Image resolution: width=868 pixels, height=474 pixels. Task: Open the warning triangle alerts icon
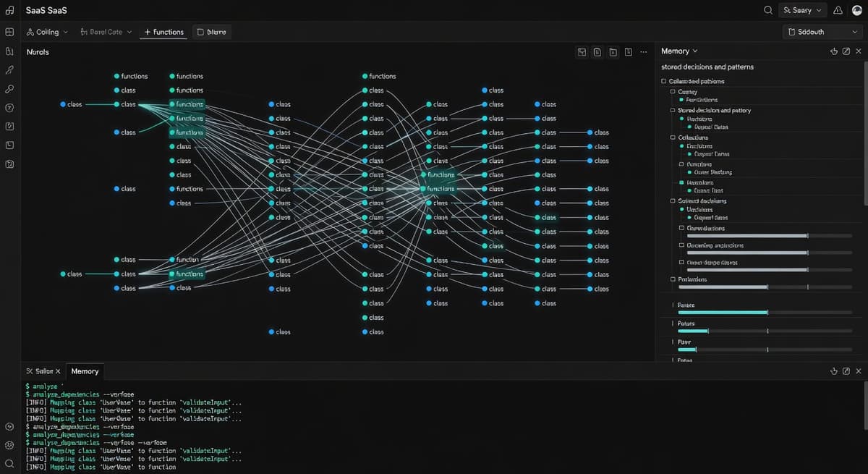[x=838, y=10]
